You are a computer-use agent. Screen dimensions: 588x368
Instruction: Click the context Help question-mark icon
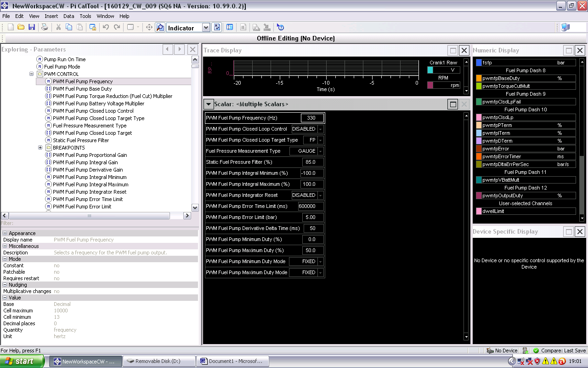click(281, 27)
